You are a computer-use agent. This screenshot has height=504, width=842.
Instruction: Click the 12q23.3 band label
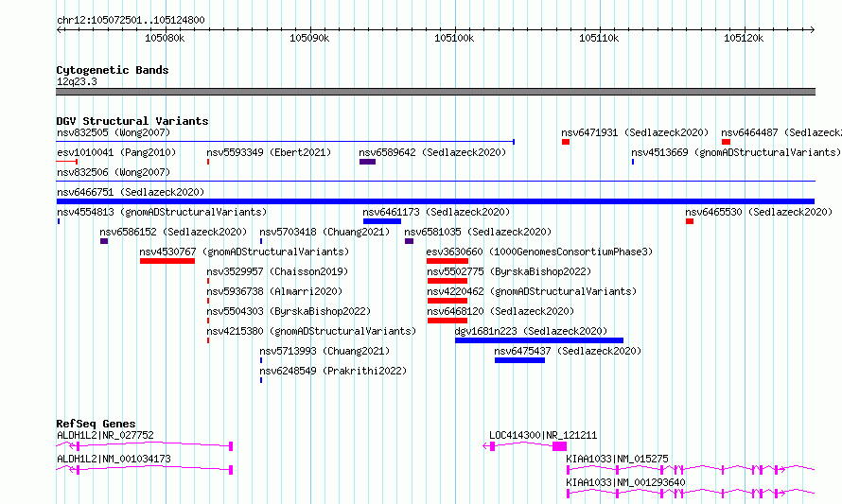coord(77,81)
